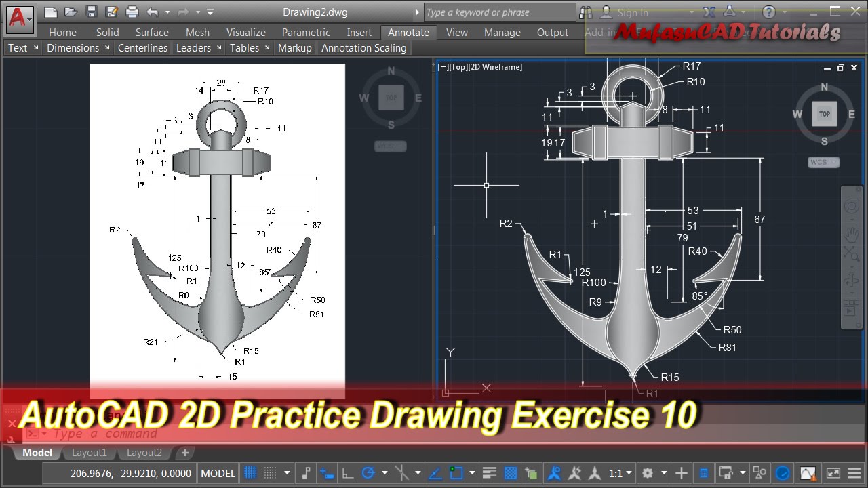Click the Isolate Objects icon in status bar
868x488 pixels.
[x=759, y=472]
